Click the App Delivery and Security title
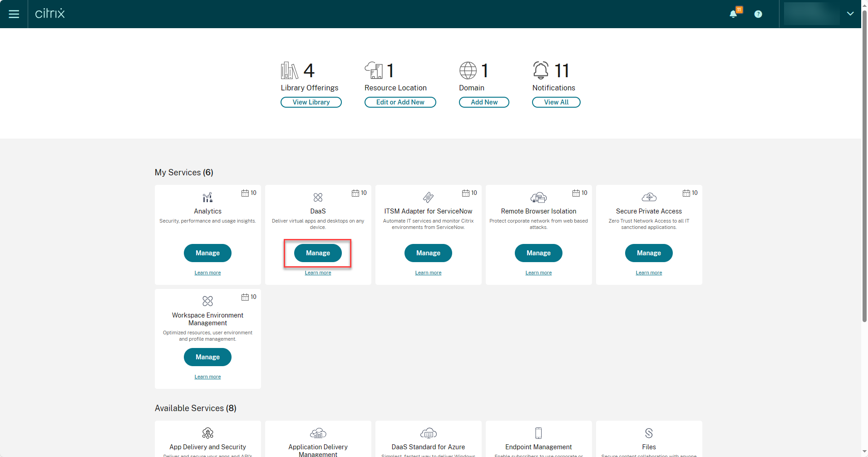868x457 pixels. click(x=207, y=447)
